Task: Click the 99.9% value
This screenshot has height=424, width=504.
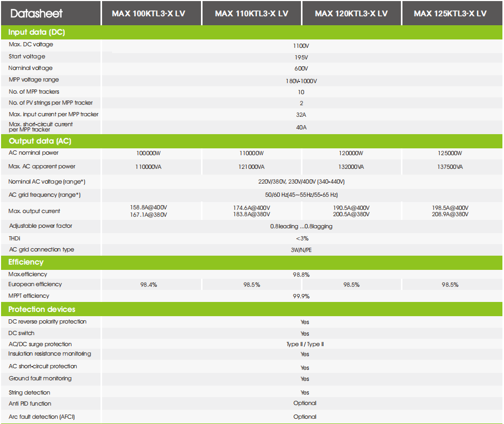Action: tap(301, 296)
